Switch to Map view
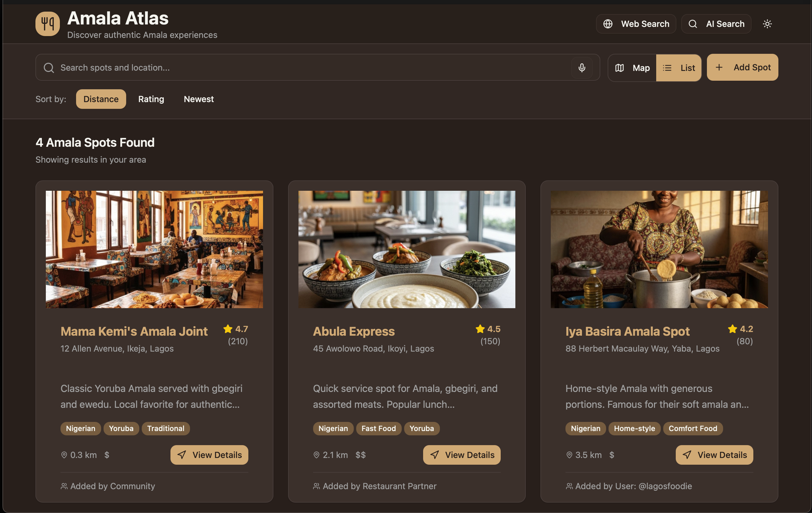Viewport: 812px width, 513px height. click(632, 68)
